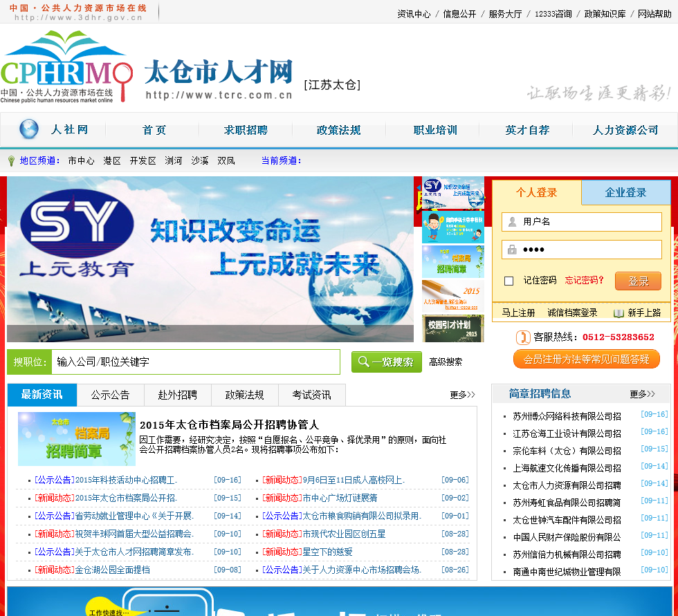
Task: Select the 最新资讯 tab
Action: (x=42, y=394)
